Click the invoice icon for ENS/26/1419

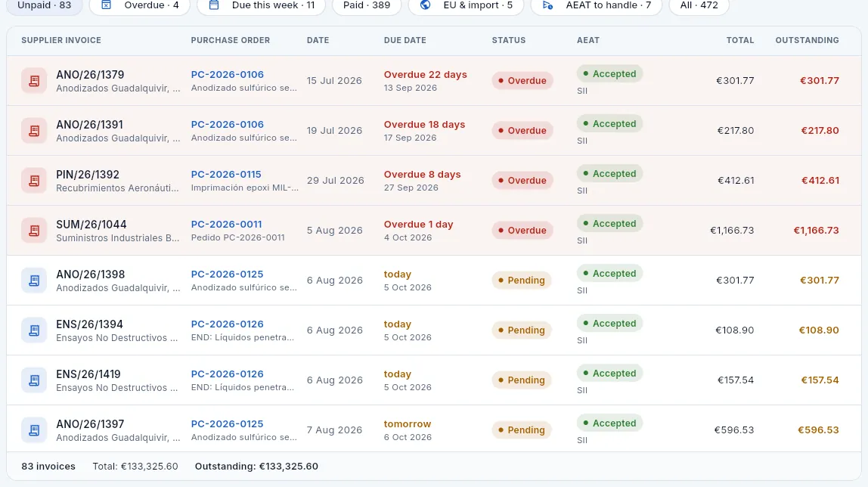(x=34, y=380)
